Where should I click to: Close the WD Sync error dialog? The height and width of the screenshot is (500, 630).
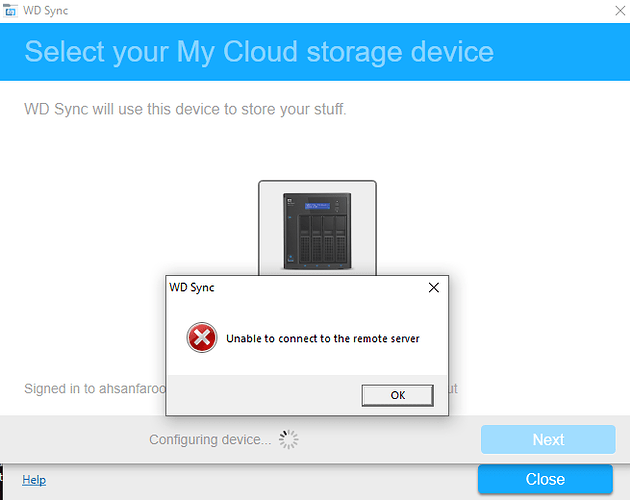[x=433, y=288]
